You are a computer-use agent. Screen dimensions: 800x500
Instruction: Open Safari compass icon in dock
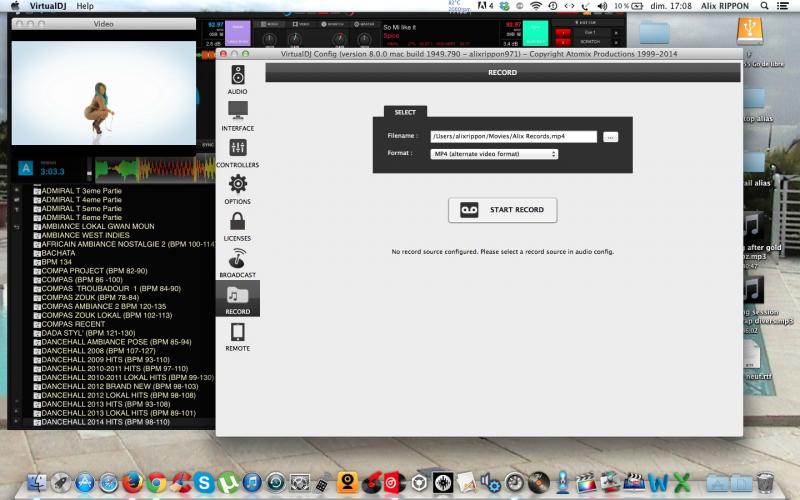(109, 482)
